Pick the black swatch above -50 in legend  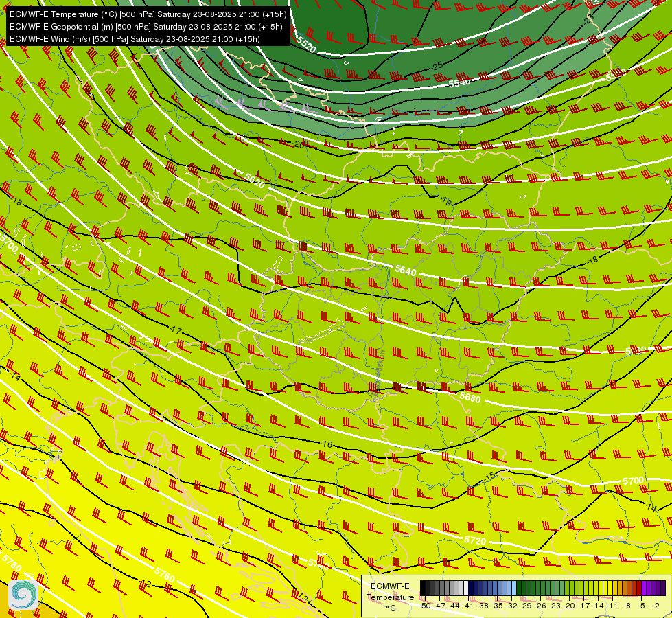[x=423, y=588]
